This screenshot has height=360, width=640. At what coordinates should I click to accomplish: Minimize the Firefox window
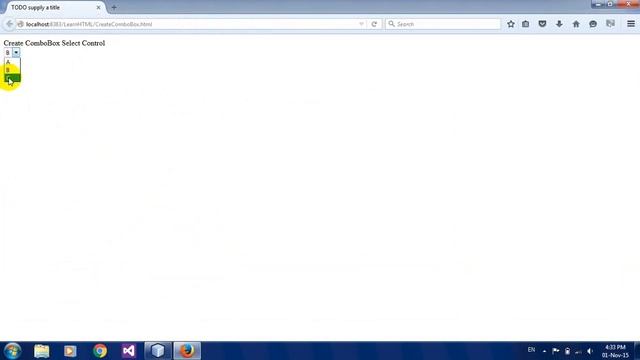pos(598,4)
